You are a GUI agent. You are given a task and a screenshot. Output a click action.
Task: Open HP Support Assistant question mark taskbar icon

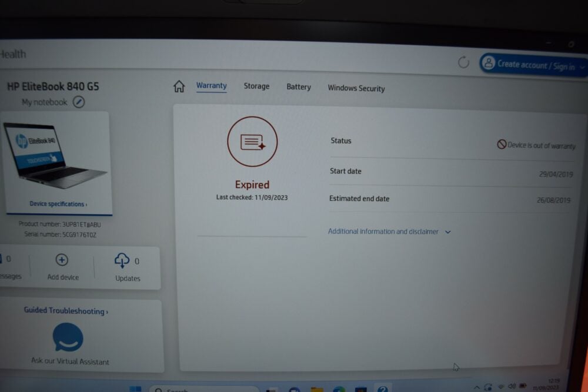(x=382, y=388)
